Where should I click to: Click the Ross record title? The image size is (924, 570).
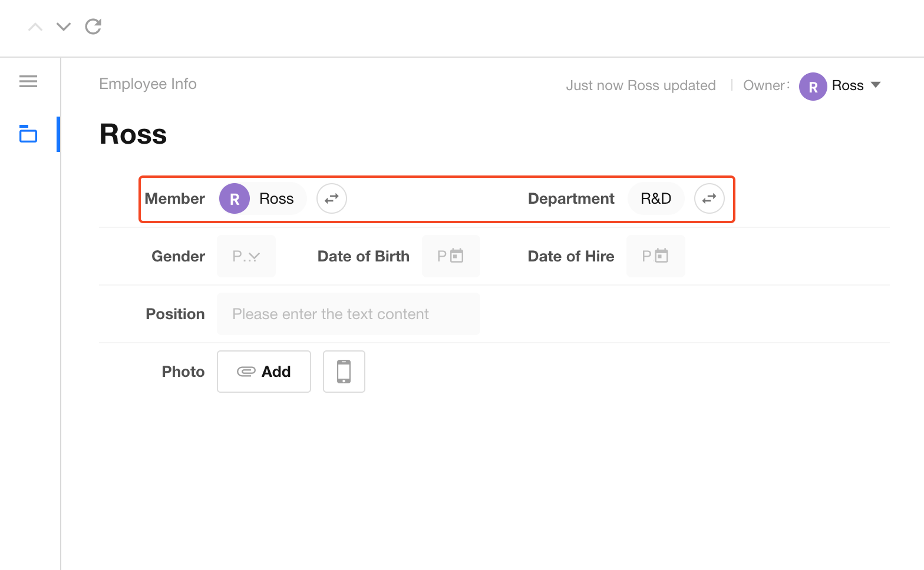point(133,134)
